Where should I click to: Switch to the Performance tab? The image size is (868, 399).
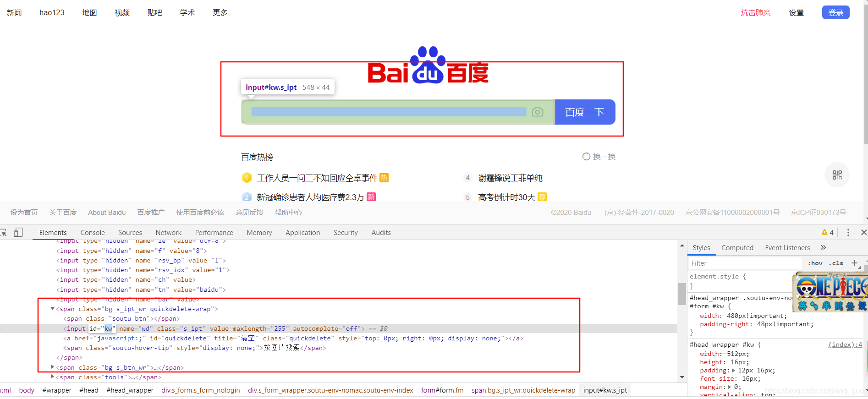pyautogui.click(x=214, y=233)
